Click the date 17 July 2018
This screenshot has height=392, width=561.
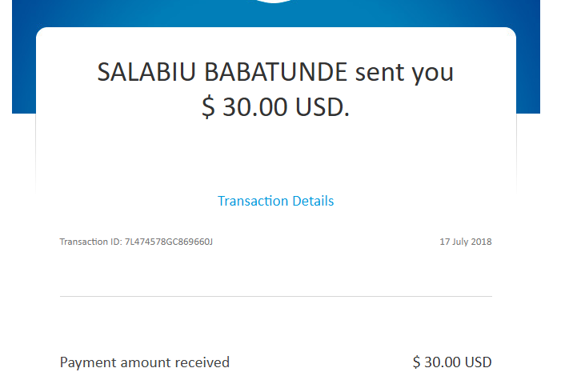[x=466, y=242]
